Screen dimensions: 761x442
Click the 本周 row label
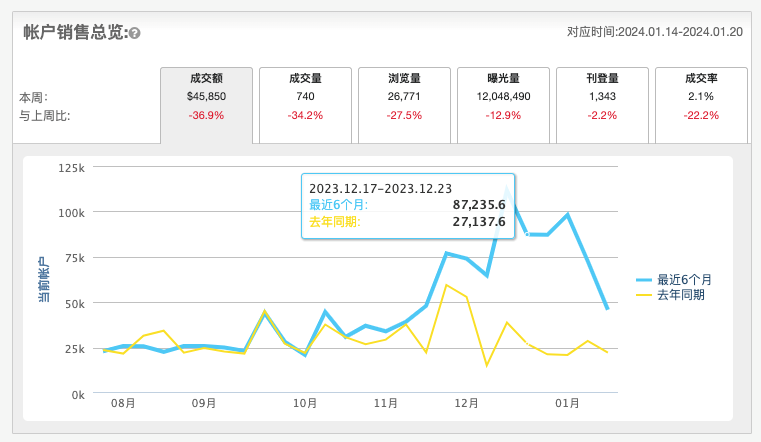point(33,98)
